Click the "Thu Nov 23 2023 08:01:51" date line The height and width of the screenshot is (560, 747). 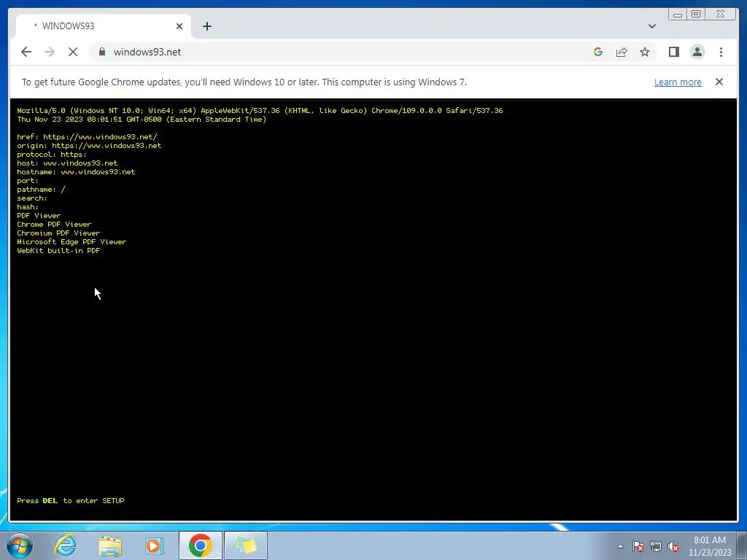142,120
